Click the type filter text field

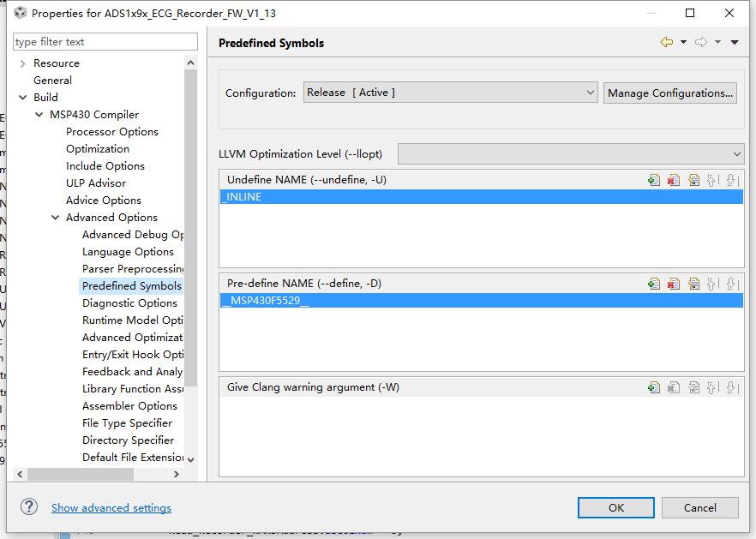click(x=105, y=42)
